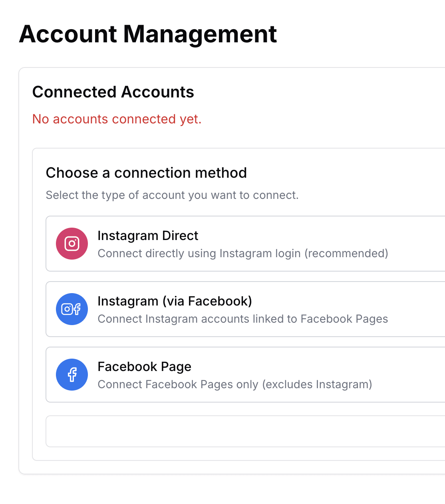Click 'Select the type of account' subtitle
Image resolution: width=445 pixels, height=504 pixels.
pos(172,195)
